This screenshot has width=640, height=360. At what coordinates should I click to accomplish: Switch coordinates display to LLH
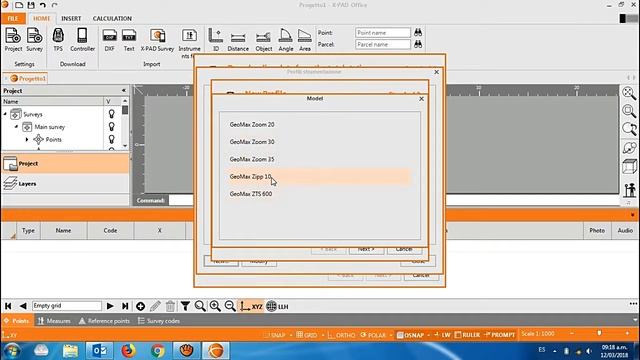click(277, 307)
